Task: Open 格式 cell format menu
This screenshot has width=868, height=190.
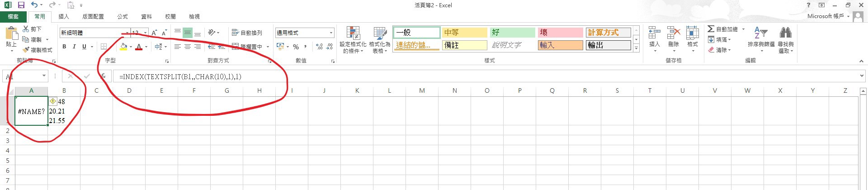Action: point(693,39)
